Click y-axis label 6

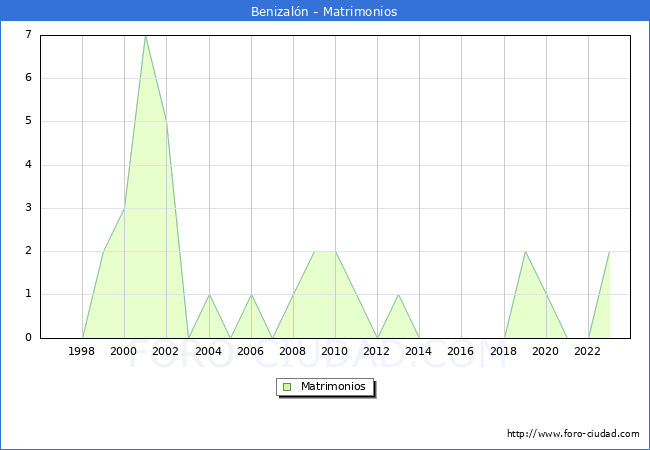click(x=29, y=77)
